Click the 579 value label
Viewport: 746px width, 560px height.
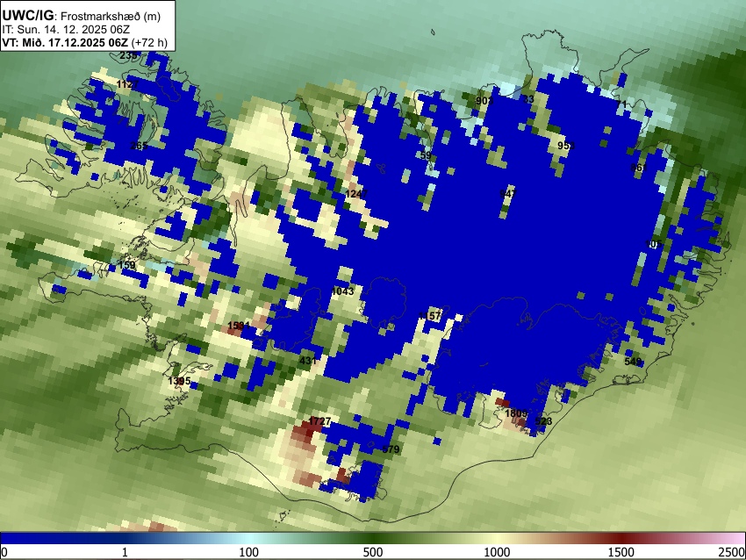(x=391, y=449)
